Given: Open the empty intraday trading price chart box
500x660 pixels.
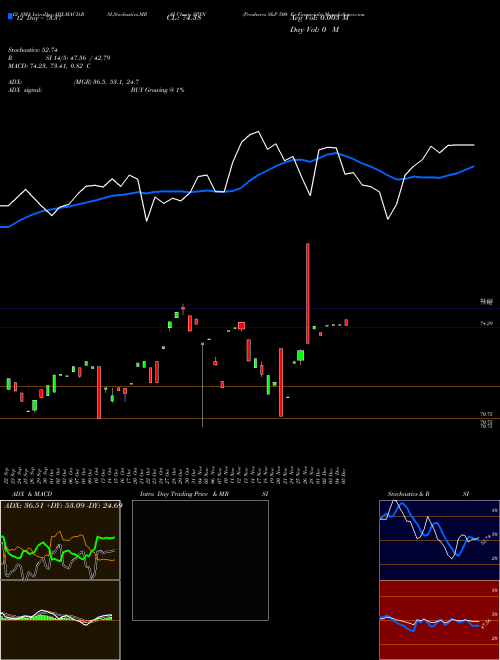Looking at the screenshot, I should (200, 560).
